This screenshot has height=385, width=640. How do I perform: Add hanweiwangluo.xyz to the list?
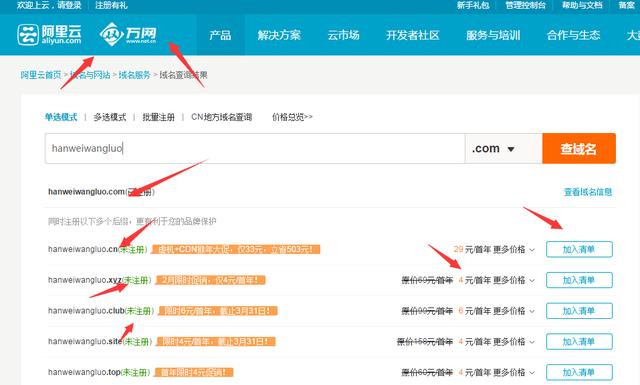pyautogui.click(x=579, y=280)
